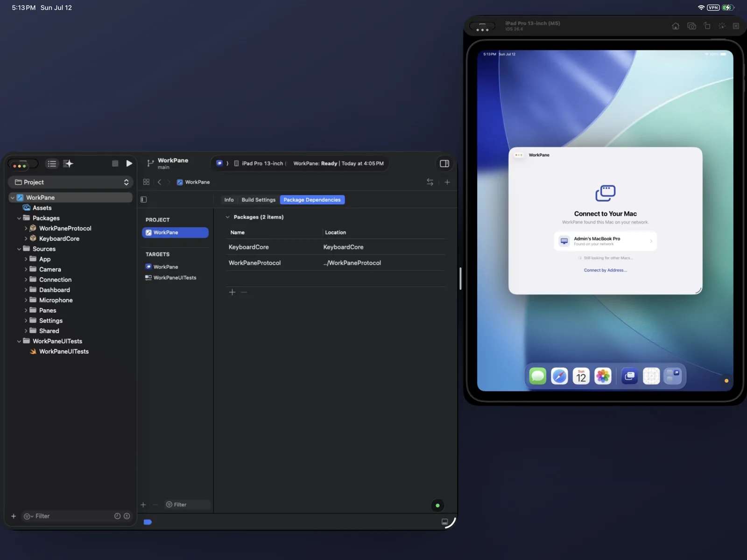This screenshot has width=747, height=560.
Task: Open the WorkPaneUITests swift file
Action: pos(63,351)
